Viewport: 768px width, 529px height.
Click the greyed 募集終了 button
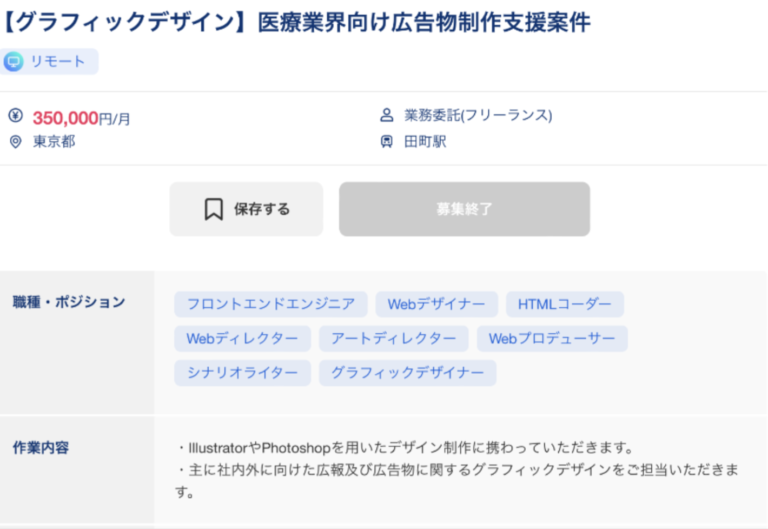coord(464,209)
